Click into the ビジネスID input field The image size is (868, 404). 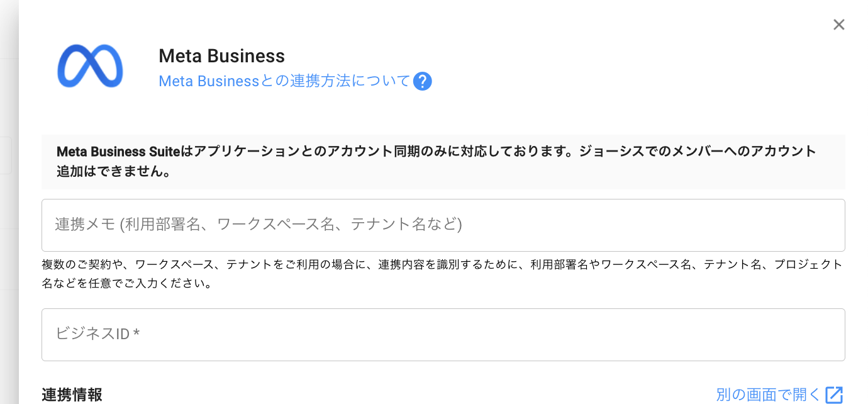[x=443, y=334]
